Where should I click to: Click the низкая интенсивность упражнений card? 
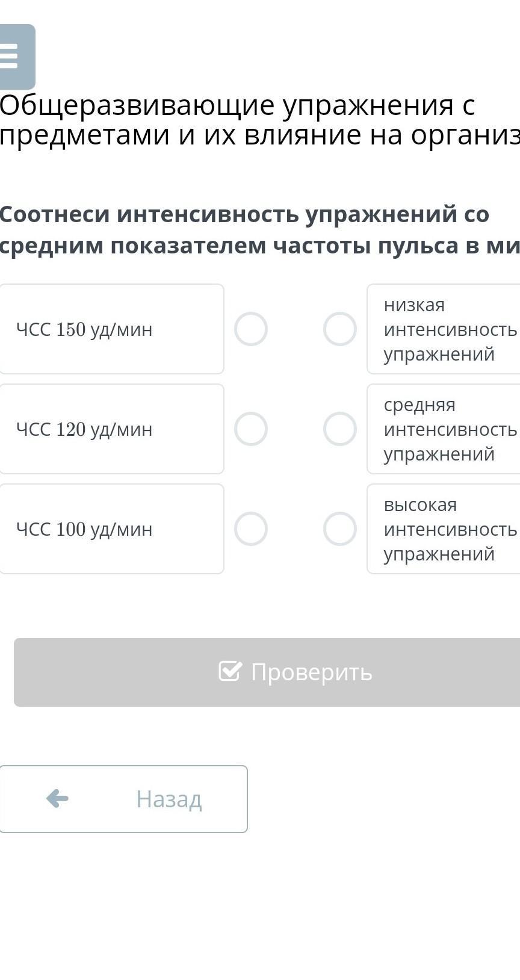click(x=444, y=329)
